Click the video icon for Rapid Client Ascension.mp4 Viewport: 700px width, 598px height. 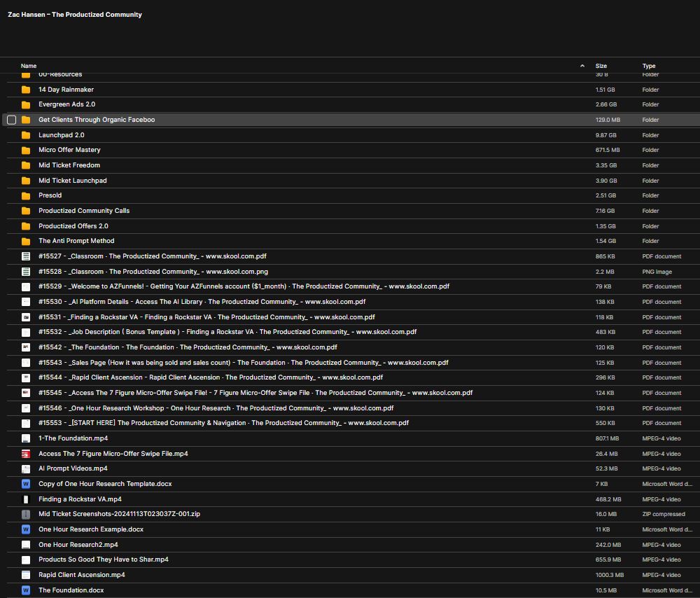click(25, 574)
